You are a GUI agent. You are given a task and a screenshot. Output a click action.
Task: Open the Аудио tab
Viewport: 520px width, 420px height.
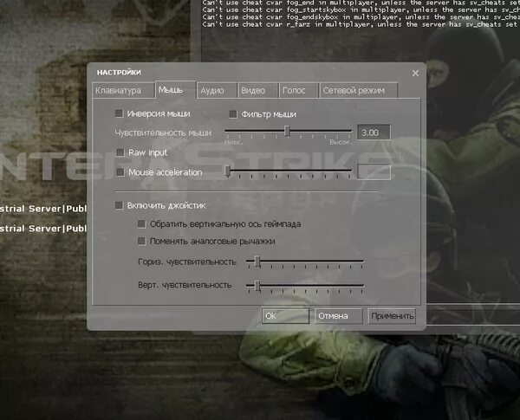tap(217, 91)
